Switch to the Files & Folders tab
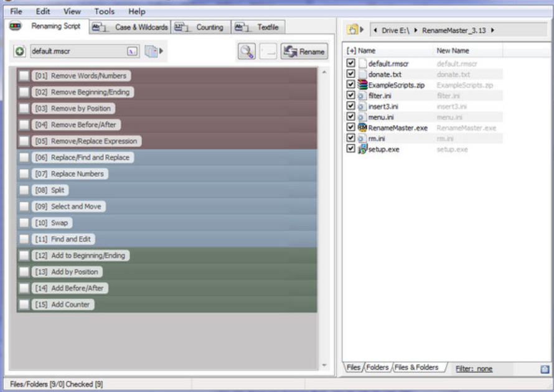The width and height of the screenshot is (554, 392). [416, 367]
